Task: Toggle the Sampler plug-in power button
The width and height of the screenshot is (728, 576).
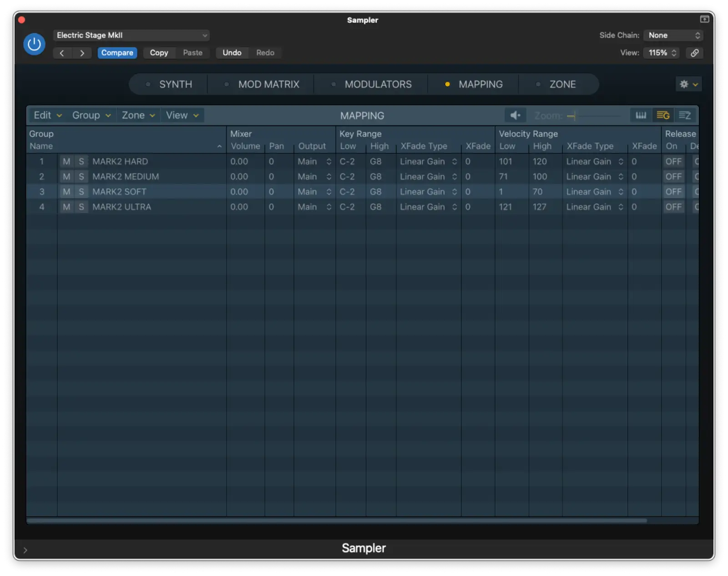Action: click(x=34, y=44)
